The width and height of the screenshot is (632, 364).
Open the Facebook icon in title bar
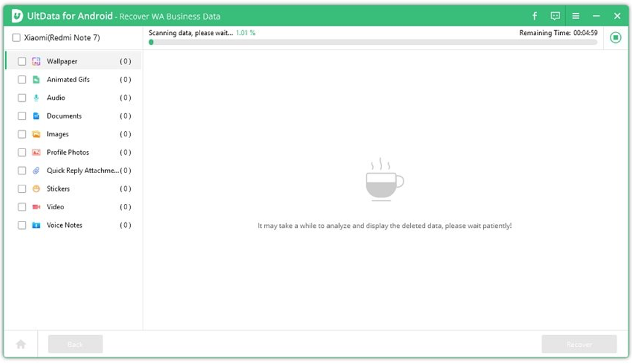click(534, 16)
